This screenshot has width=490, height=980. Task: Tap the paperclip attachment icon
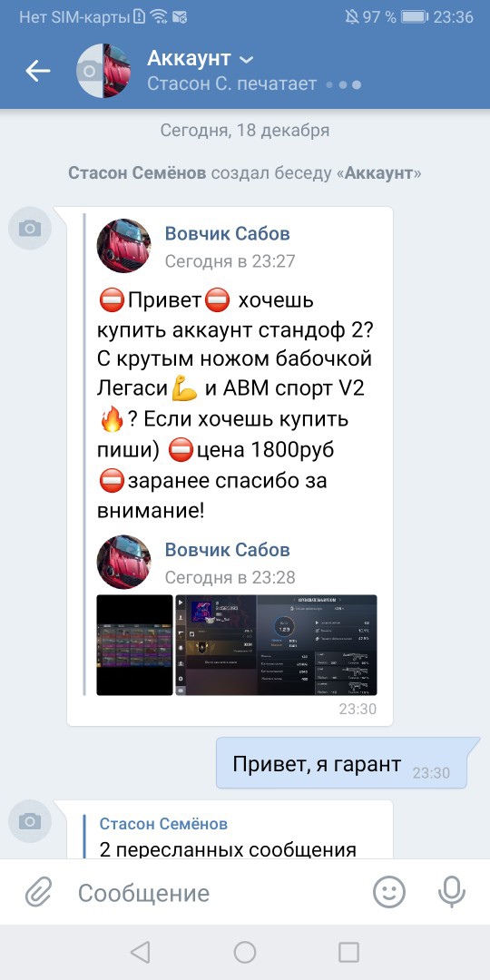coord(39,893)
